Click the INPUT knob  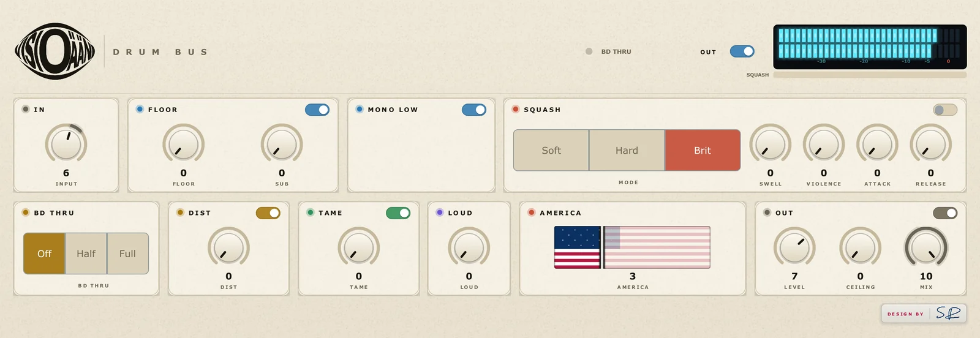point(66,145)
